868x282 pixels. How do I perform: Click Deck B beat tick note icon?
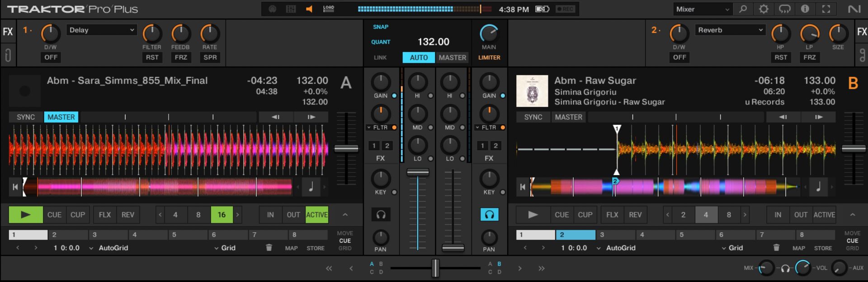click(x=818, y=186)
